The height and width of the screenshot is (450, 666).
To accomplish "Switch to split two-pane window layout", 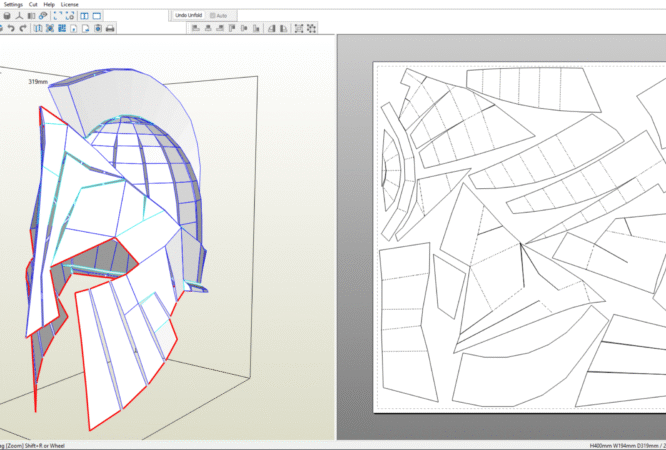I will pyautogui.click(x=84, y=17).
